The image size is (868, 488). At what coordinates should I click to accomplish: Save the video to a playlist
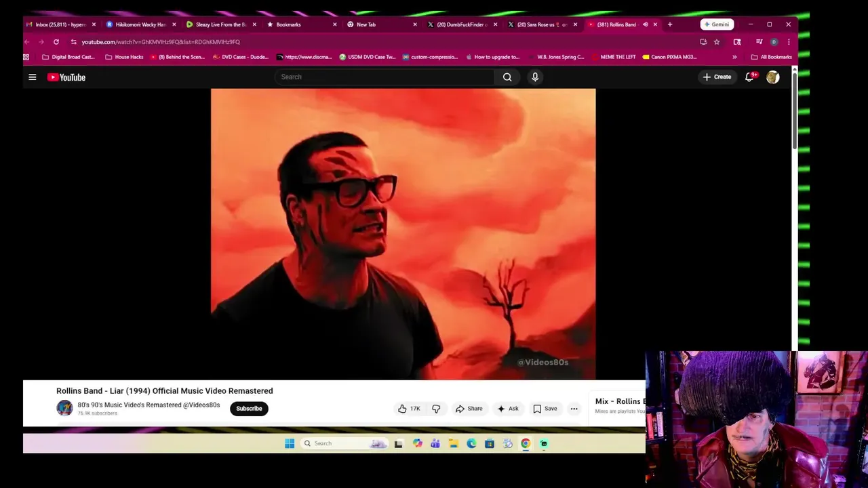point(545,409)
